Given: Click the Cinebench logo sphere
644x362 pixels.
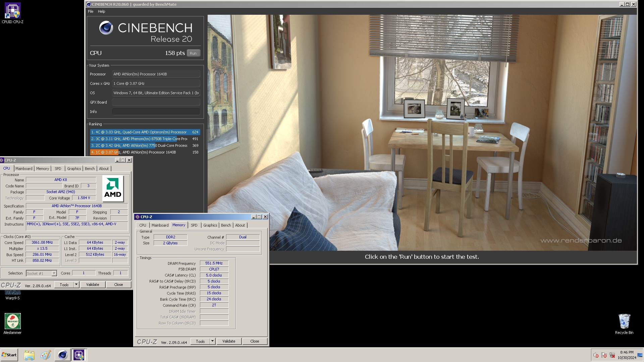Looking at the screenshot, I should pyautogui.click(x=106, y=28).
